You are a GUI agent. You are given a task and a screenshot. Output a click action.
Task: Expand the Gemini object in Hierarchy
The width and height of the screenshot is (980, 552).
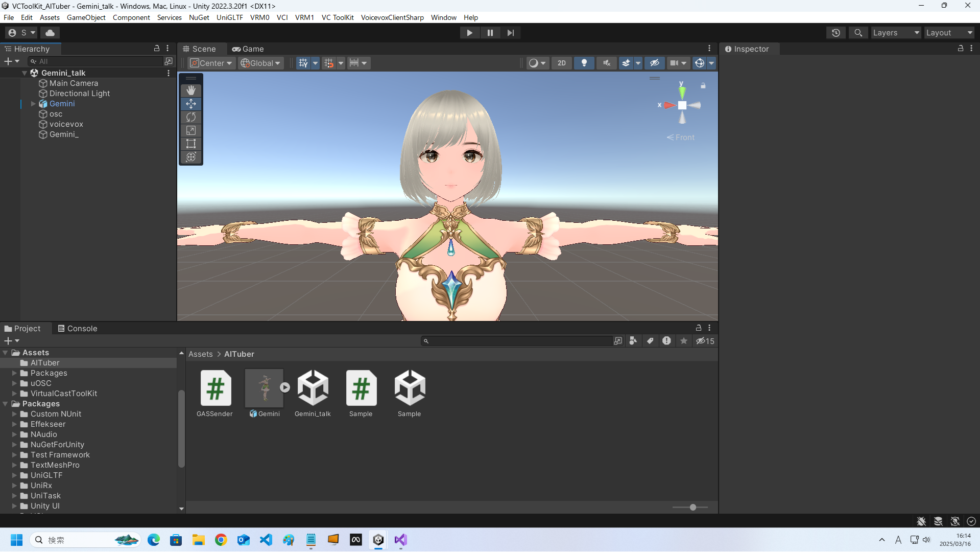(33, 104)
